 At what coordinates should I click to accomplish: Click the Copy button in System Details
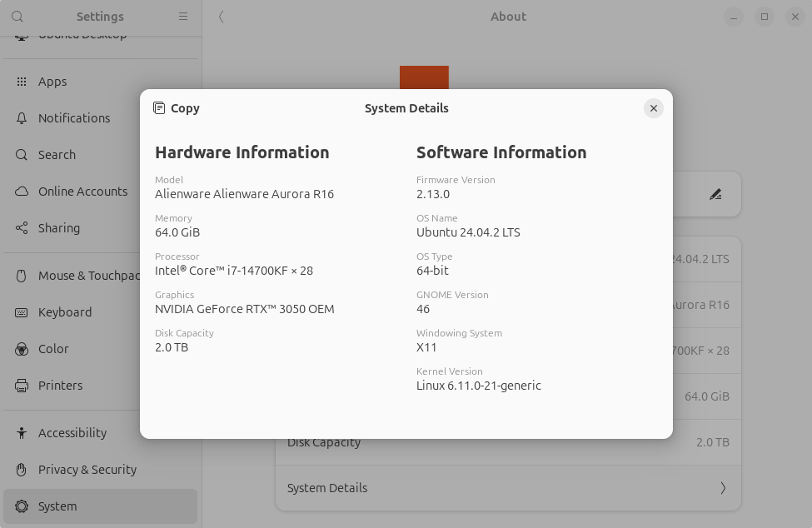point(177,108)
